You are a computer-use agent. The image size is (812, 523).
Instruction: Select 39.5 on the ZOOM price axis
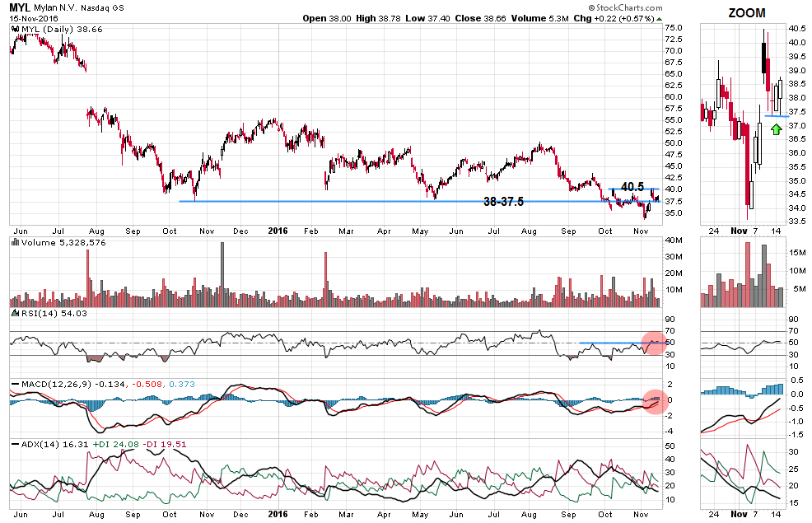pyautogui.click(x=796, y=57)
